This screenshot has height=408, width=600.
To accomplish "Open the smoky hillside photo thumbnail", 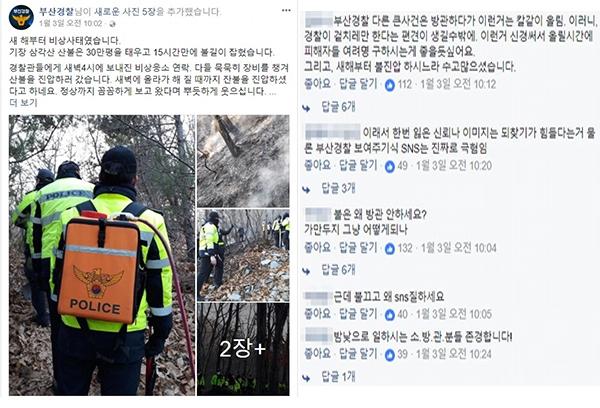I will click(x=243, y=161).
